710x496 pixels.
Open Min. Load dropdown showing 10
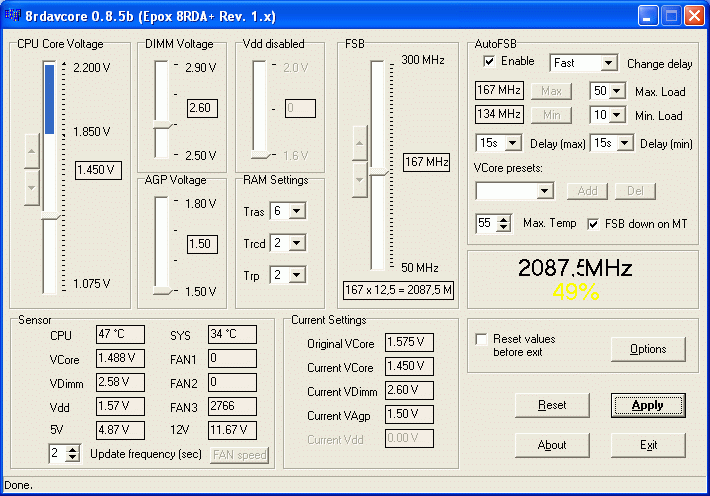click(x=617, y=115)
